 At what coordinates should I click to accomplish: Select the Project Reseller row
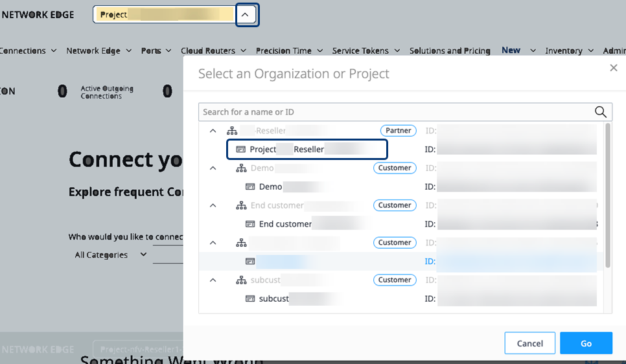(307, 149)
